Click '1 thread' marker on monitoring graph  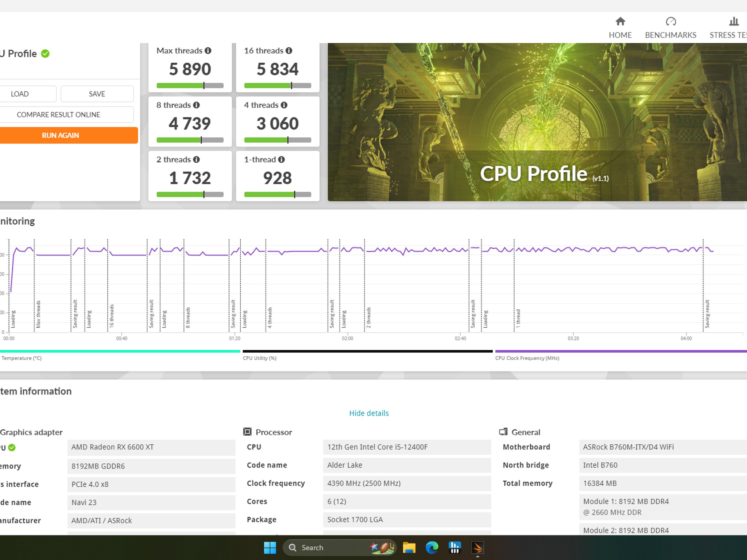coord(518,318)
